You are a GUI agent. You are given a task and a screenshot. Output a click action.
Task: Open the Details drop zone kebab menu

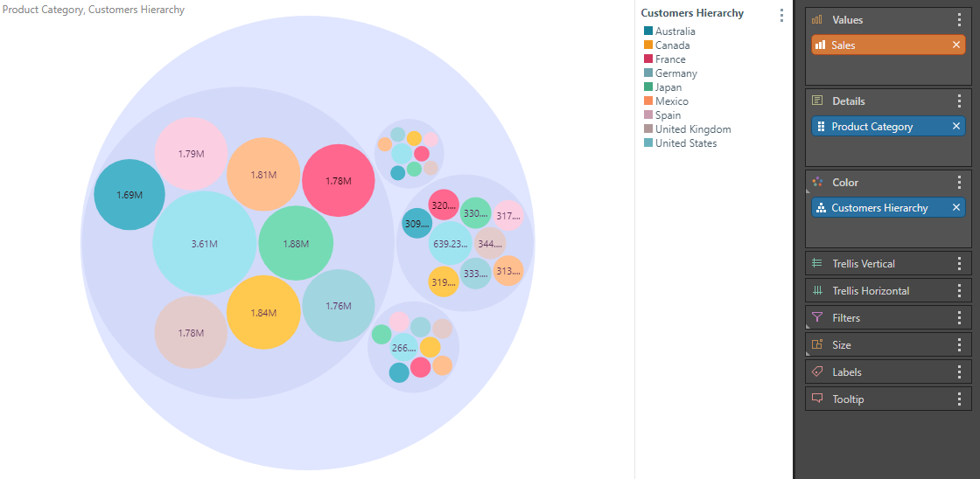coord(959,101)
